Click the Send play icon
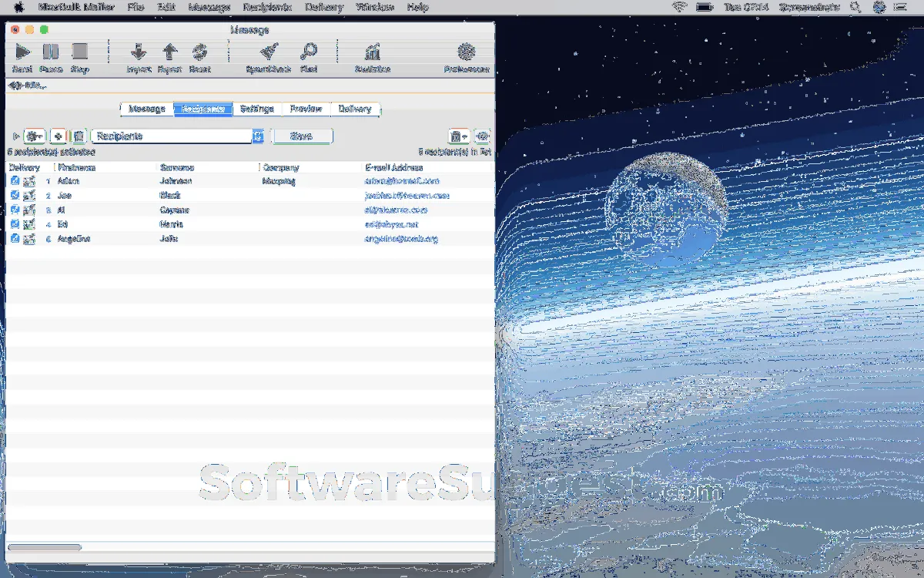Image resolution: width=924 pixels, height=578 pixels. pos(22,52)
